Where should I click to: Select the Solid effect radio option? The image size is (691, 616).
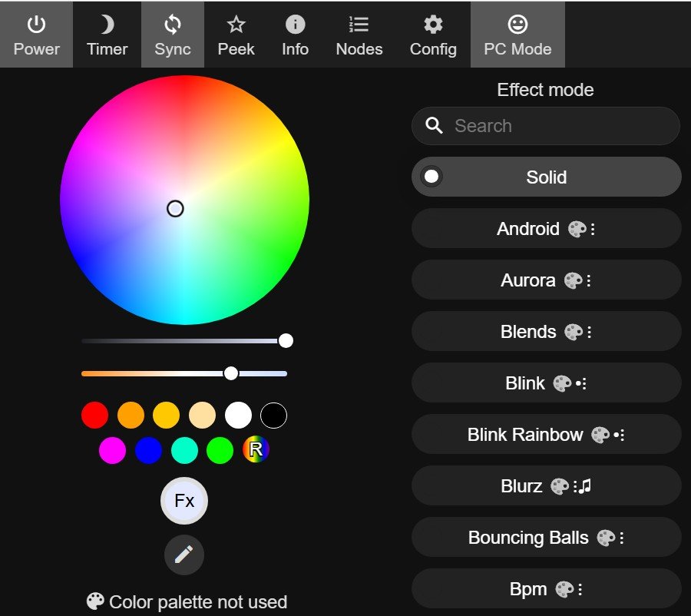click(x=432, y=177)
